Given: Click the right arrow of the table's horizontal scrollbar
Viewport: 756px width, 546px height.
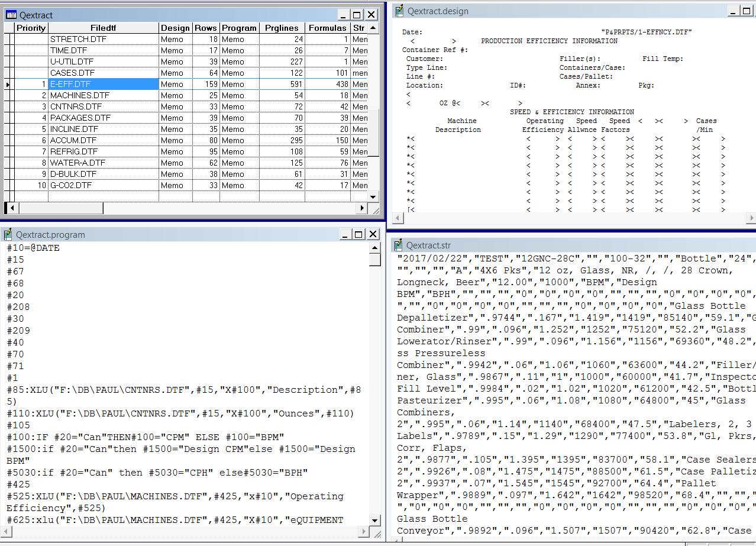Looking at the screenshot, I should click(x=363, y=208).
